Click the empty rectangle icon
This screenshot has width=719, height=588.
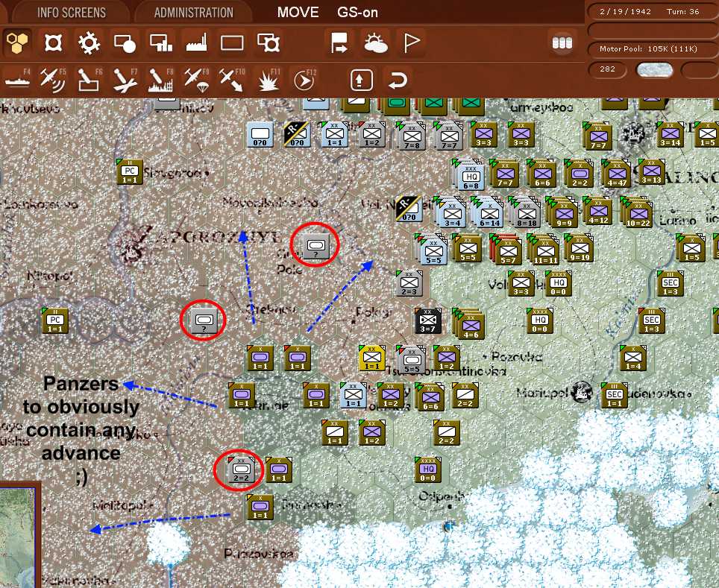[x=232, y=43]
